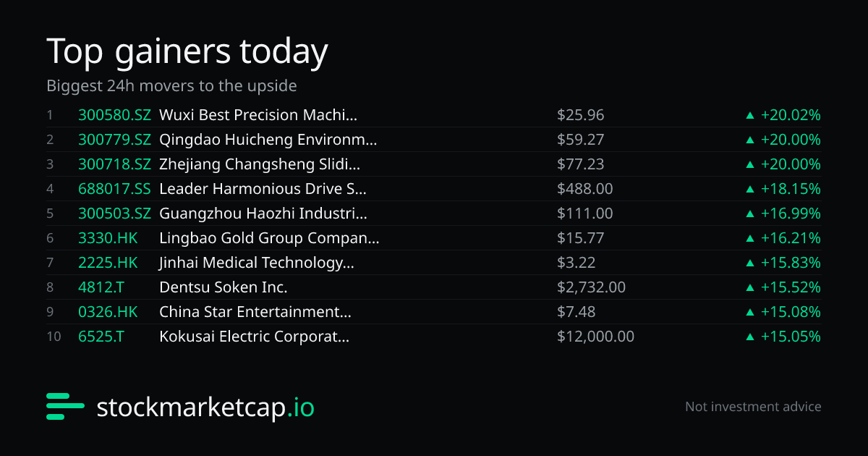Screen dimensions: 868x456
Task: Click the green triangle beside +15.05%
Action: point(750,337)
